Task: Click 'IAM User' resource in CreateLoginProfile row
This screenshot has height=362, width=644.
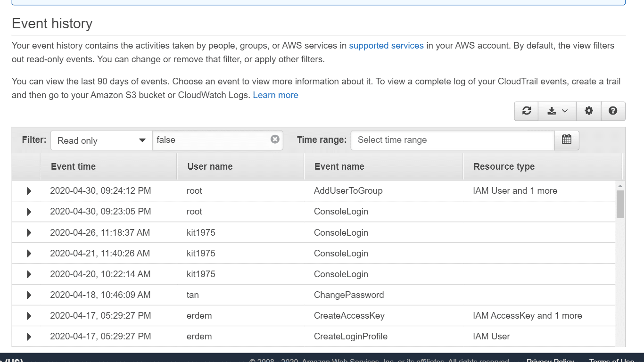Action: pos(492,337)
